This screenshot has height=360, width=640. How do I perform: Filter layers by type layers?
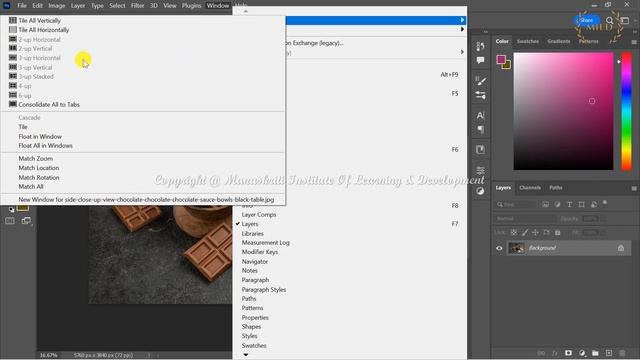coord(569,204)
